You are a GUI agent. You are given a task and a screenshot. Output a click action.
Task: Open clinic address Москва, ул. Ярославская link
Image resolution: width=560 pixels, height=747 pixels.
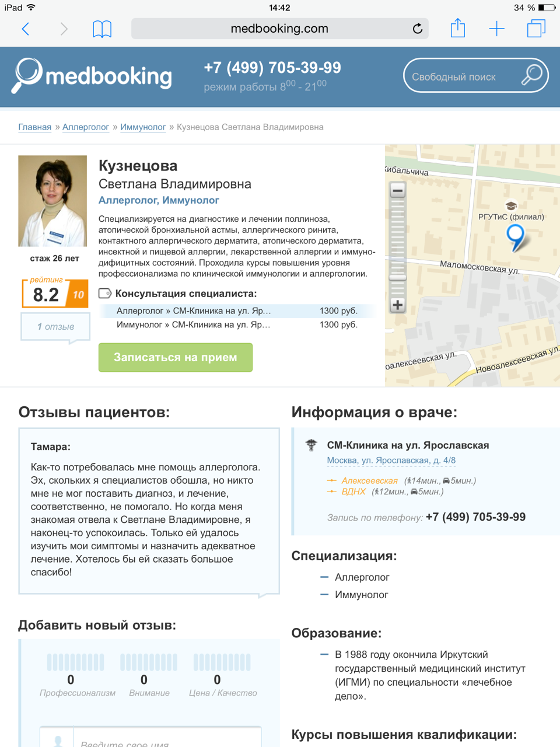pyautogui.click(x=391, y=460)
